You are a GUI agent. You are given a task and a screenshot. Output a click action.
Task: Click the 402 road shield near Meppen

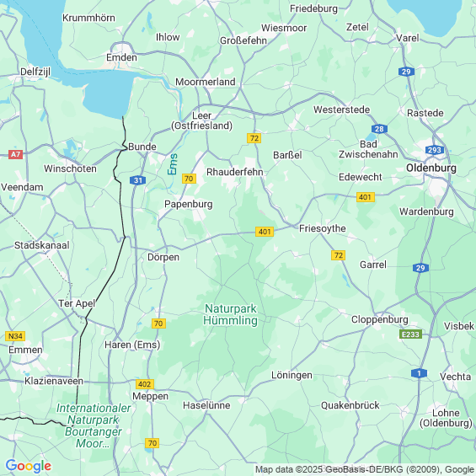point(145,384)
